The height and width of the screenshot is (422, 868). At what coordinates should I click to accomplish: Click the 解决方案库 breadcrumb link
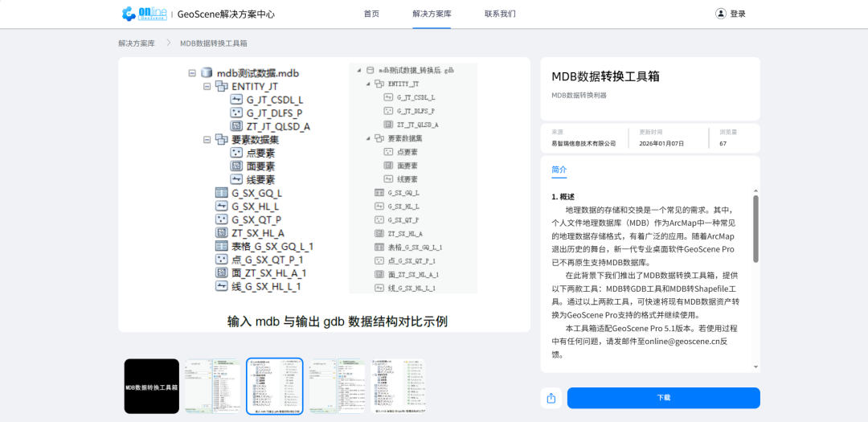tap(136, 43)
